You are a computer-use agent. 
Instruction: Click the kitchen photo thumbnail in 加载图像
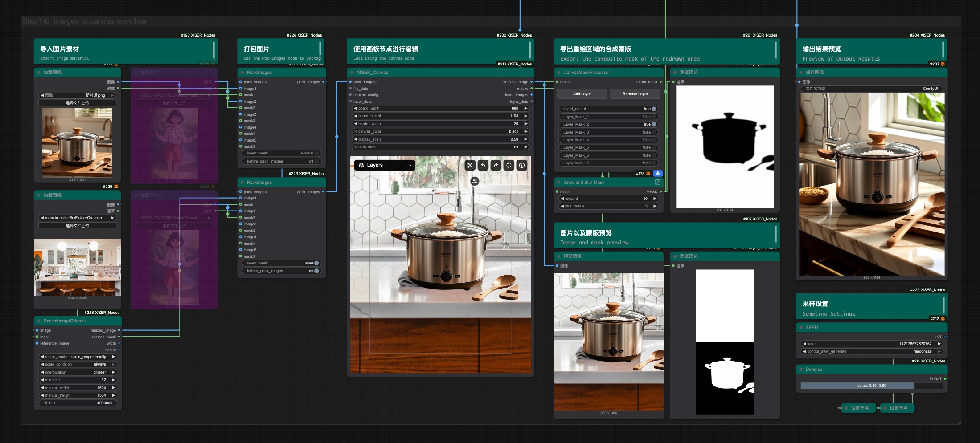(77, 267)
